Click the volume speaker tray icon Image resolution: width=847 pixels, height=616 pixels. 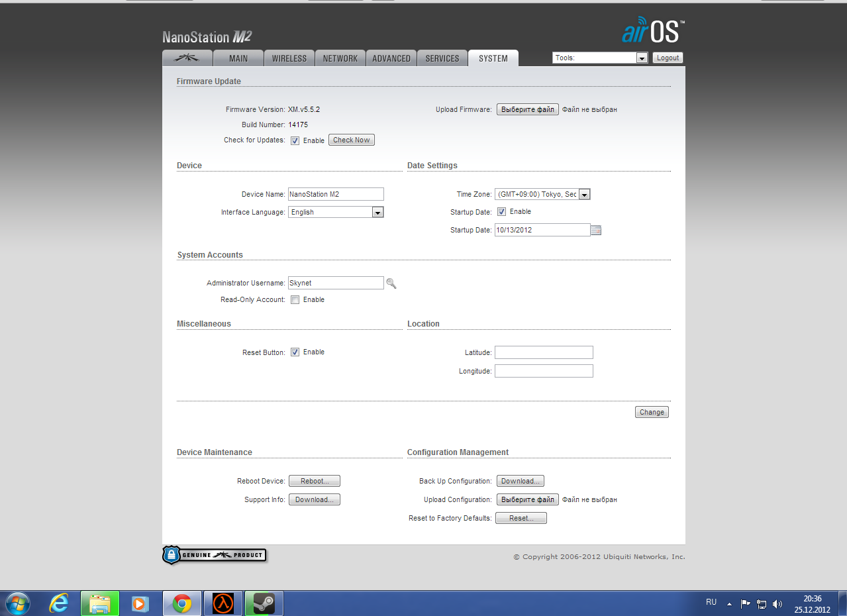[x=777, y=604]
